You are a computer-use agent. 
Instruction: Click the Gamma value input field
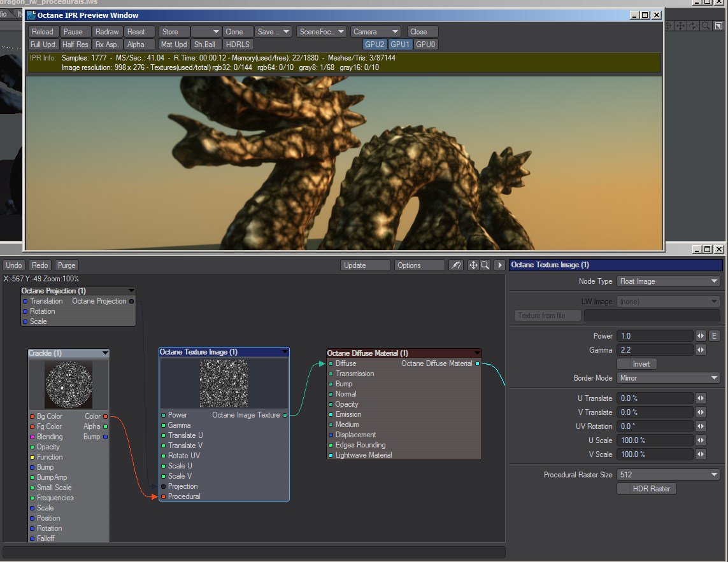(655, 349)
